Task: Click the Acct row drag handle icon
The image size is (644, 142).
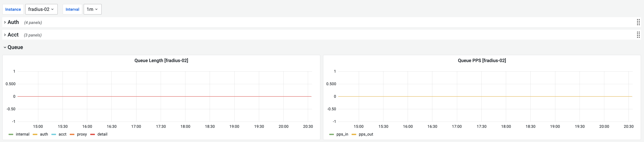Action: tap(638, 35)
